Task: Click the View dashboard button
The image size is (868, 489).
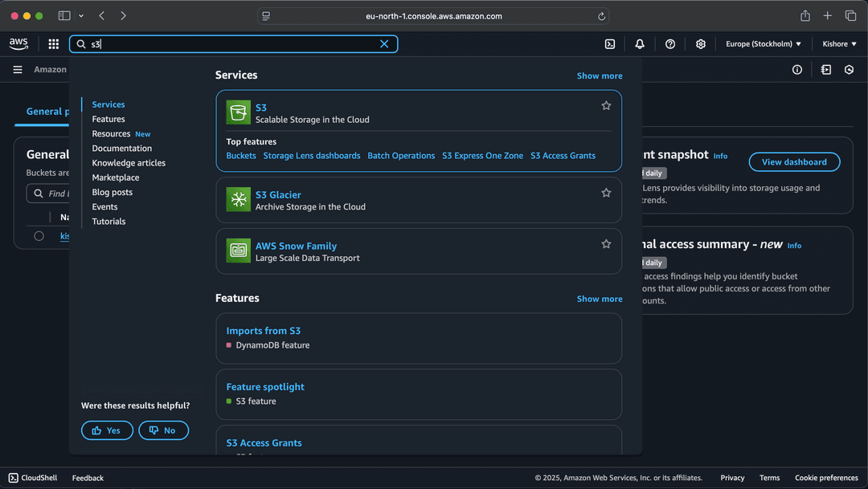Action: click(793, 162)
